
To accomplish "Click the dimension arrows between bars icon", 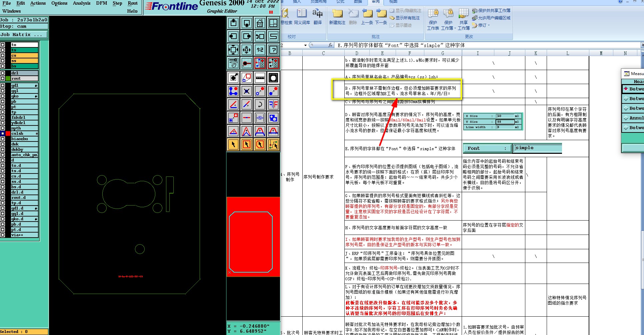I will point(260,118).
